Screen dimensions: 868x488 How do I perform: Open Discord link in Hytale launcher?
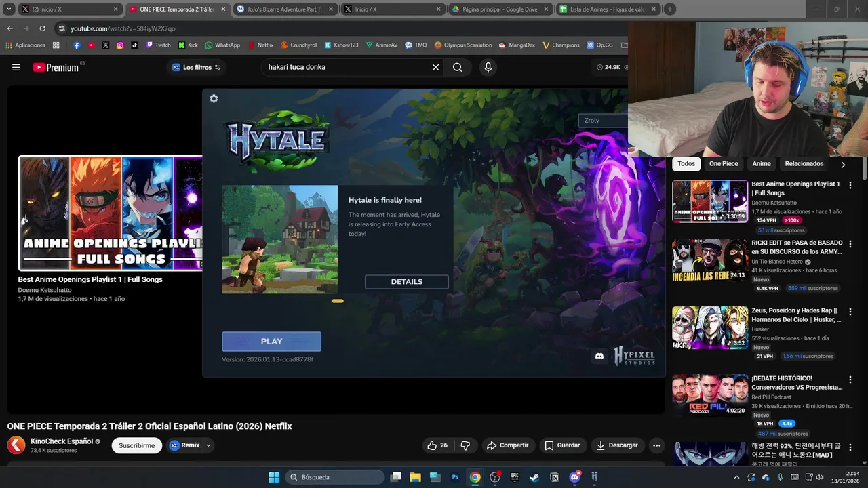599,356
